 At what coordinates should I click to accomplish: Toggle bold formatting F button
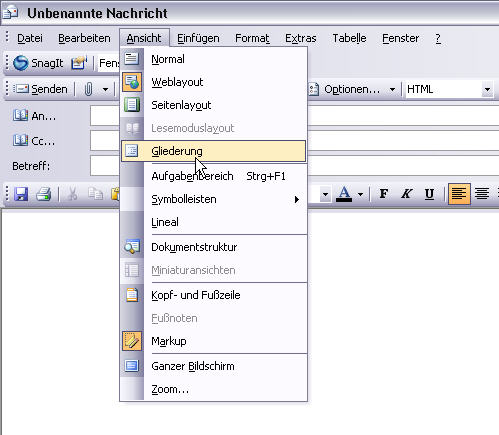coord(384,194)
